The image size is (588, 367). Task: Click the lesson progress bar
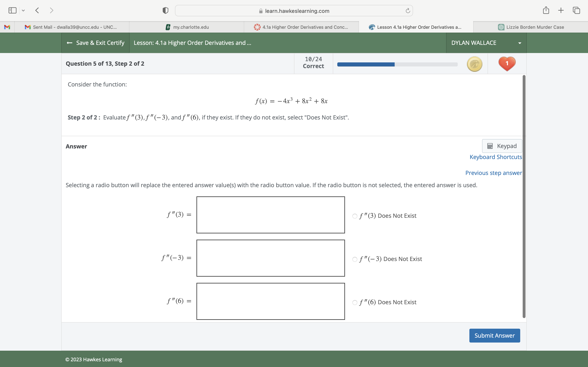click(397, 64)
